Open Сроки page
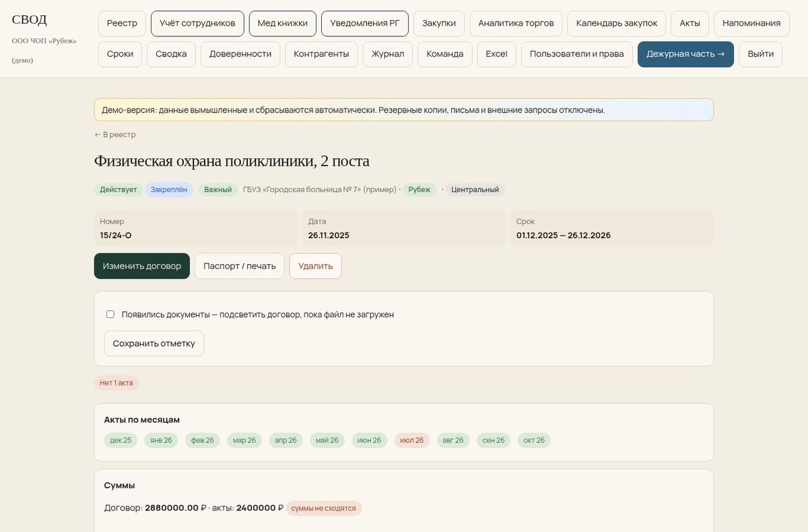This screenshot has width=808, height=532. pyautogui.click(x=120, y=55)
